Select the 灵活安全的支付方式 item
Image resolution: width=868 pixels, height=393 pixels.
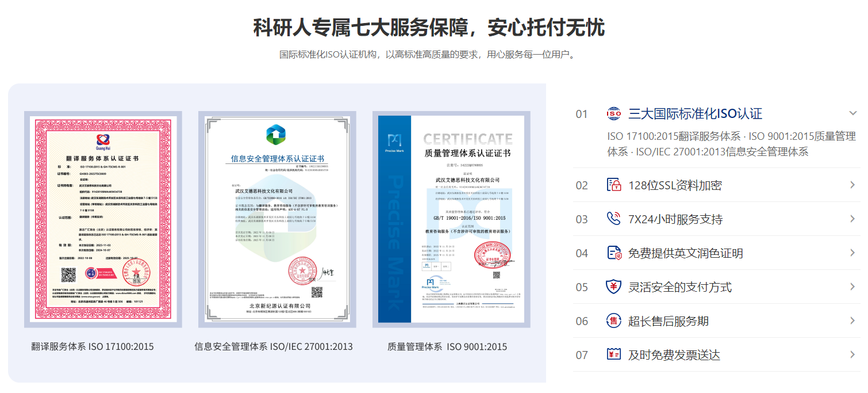point(680,287)
